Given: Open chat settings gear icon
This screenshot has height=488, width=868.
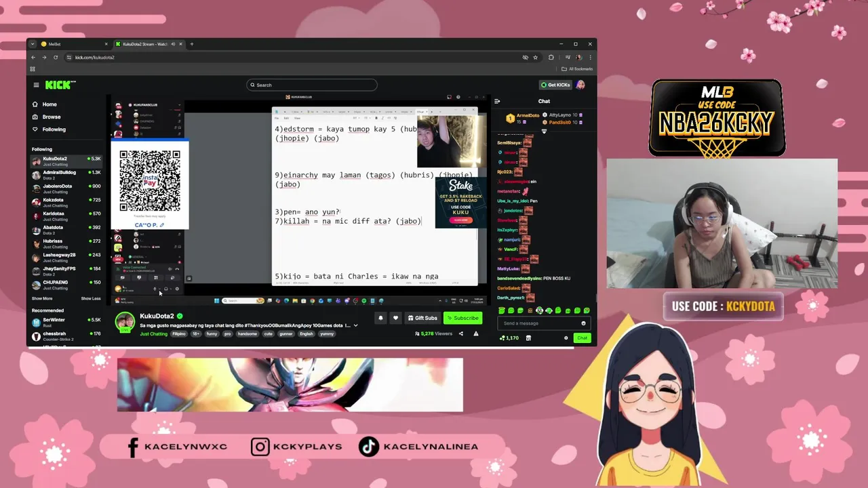Looking at the screenshot, I should coord(566,338).
